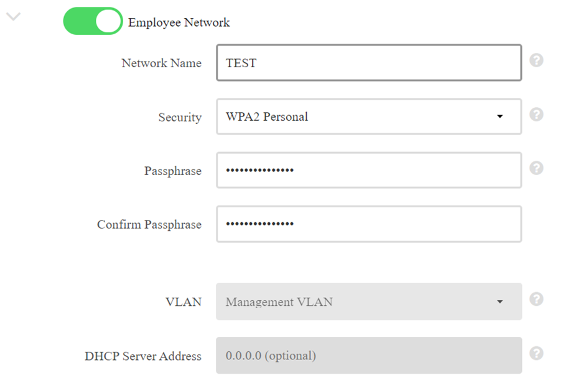The height and width of the screenshot is (388, 588).
Task: Click the Confirm Passphrase help icon
Action: click(536, 222)
